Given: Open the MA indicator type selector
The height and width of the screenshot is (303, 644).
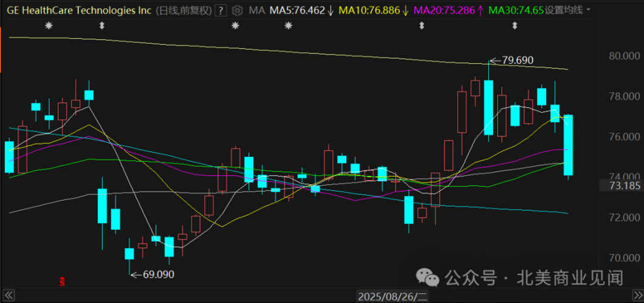Looking at the screenshot, I should click(257, 10).
